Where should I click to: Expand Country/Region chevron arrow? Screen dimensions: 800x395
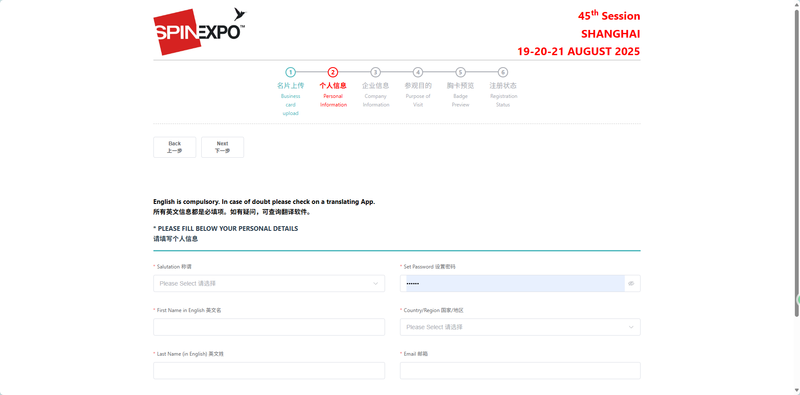click(631, 327)
